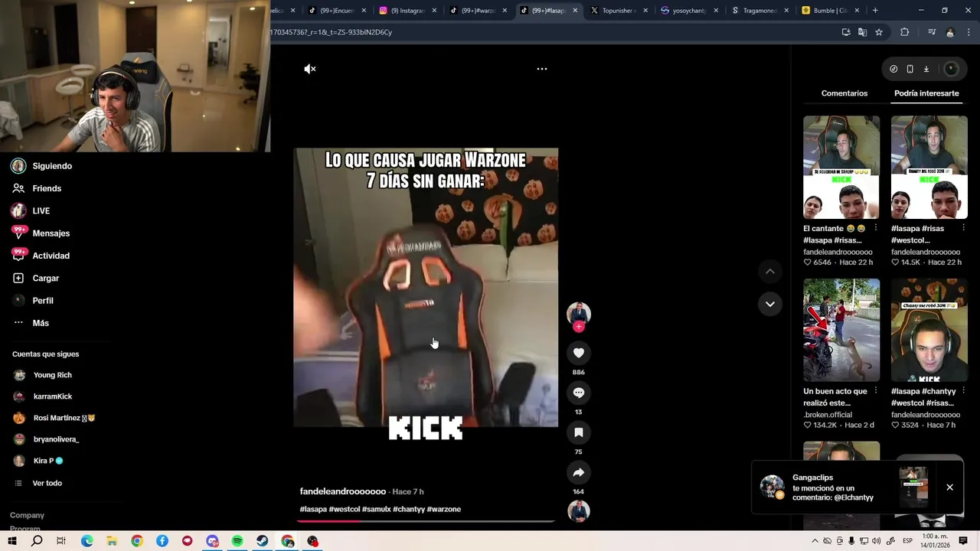Install app icon in the address bar
980x551 pixels.
click(846, 32)
